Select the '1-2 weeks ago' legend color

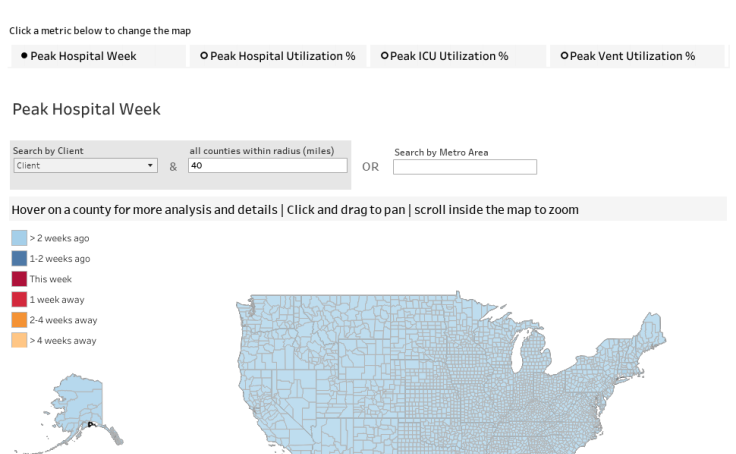coord(19,258)
